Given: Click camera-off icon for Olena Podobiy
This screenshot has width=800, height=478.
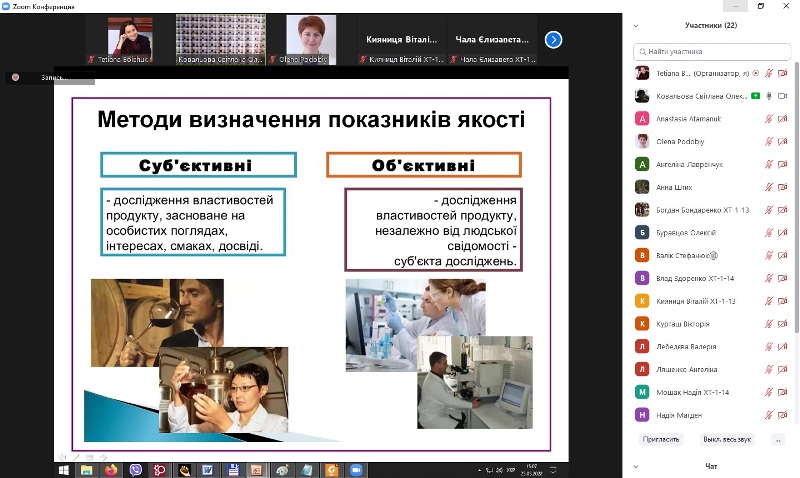Looking at the screenshot, I should tap(782, 141).
